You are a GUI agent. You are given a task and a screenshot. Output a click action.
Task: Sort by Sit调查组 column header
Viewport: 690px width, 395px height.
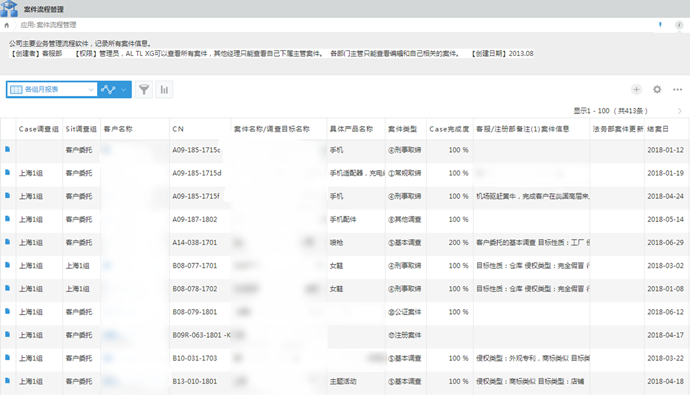81,129
